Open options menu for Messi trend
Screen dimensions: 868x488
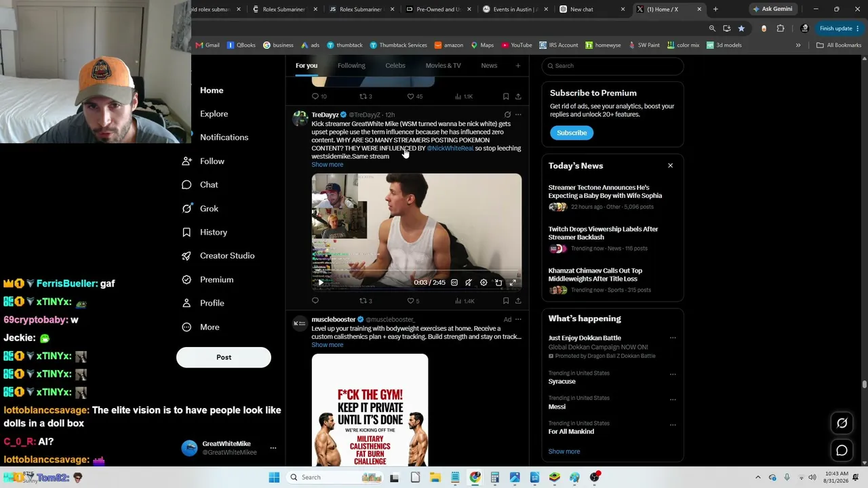pos(673,399)
